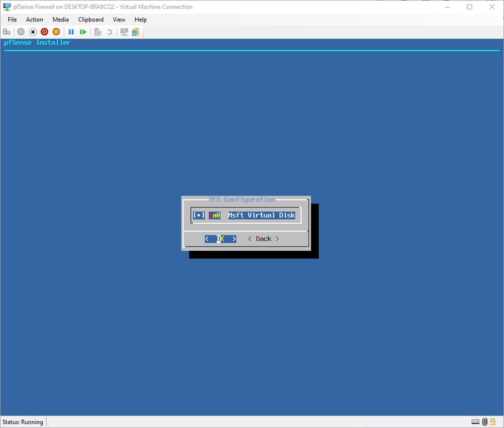Click the Ctrl+Alt+Delete toolbar icon
The height and width of the screenshot is (428, 504).
click(7, 32)
